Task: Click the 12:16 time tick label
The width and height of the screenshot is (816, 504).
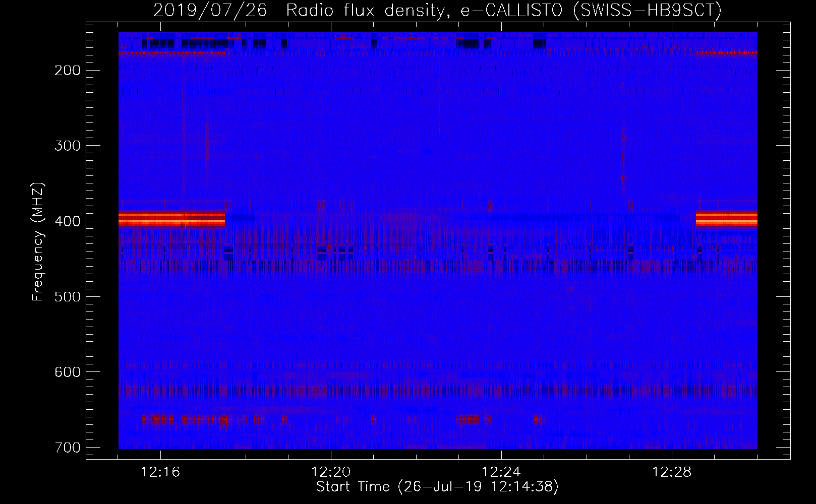Action: click(161, 472)
